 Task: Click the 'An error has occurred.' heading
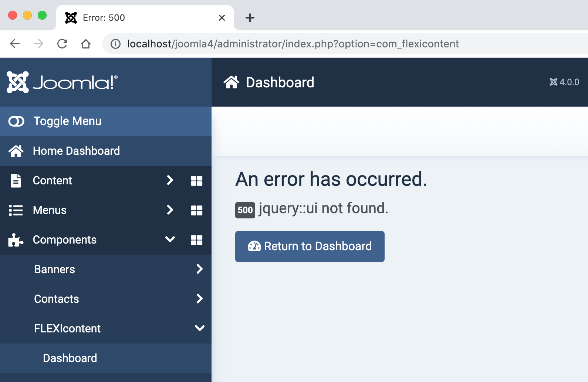tap(331, 179)
